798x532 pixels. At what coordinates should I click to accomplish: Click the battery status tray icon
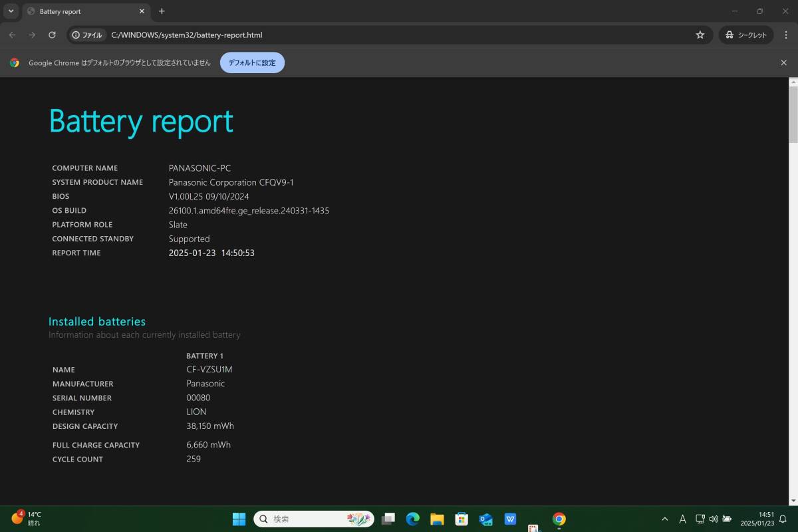point(727,519)
